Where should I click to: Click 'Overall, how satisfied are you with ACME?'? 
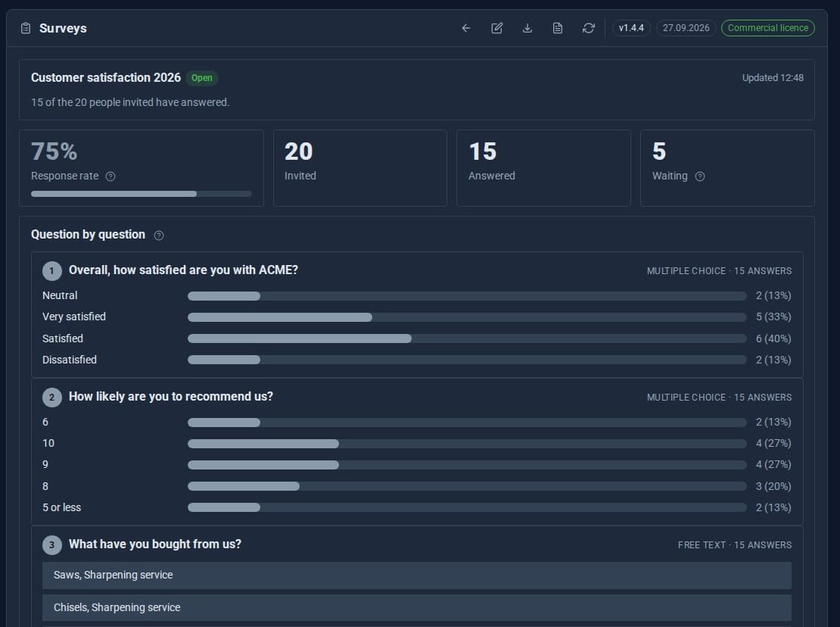click(x=183, y=270)
